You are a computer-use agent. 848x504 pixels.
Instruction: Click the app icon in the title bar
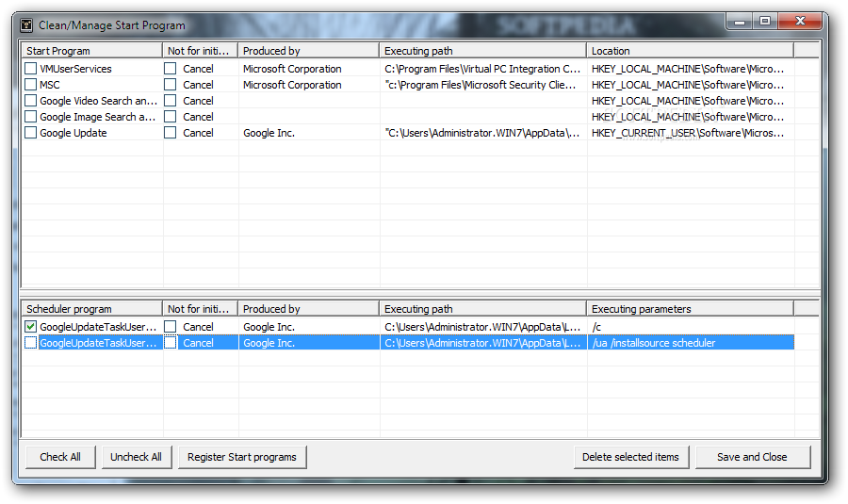click(x=26, y=25)
